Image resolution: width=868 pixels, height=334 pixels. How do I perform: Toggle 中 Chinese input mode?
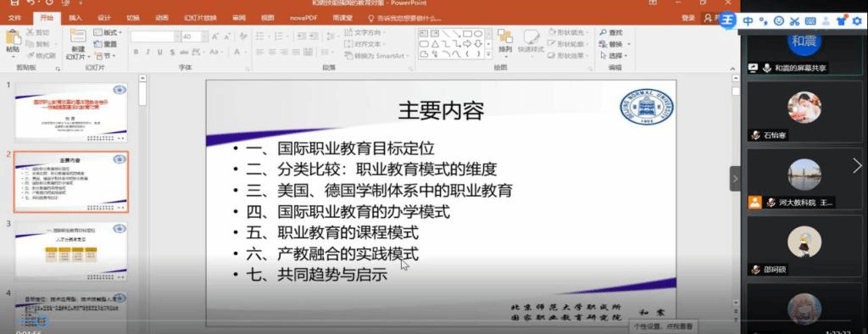coord(748,21)
